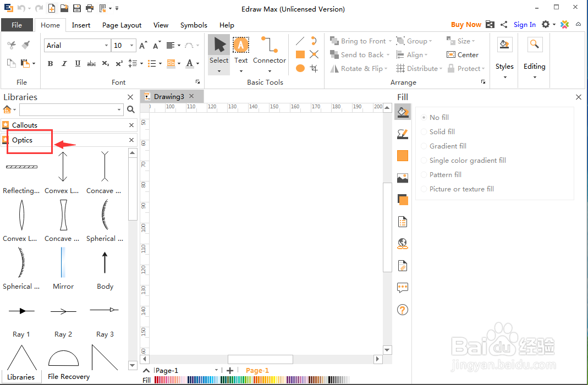The width and height of the screenshot is (588, 385).
Task: Open the Symbols ribbon tab
Action: (x=194, y=25)
